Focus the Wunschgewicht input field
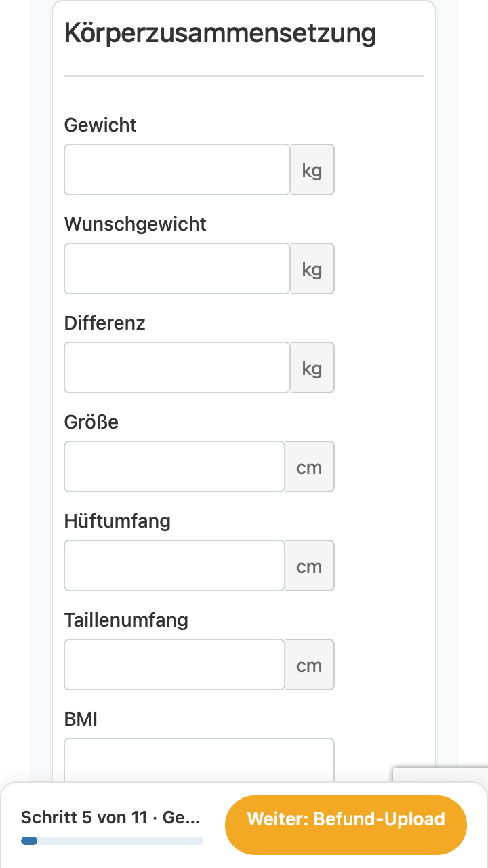This screenshot has width=488, height=868. [x=177, y=269]
